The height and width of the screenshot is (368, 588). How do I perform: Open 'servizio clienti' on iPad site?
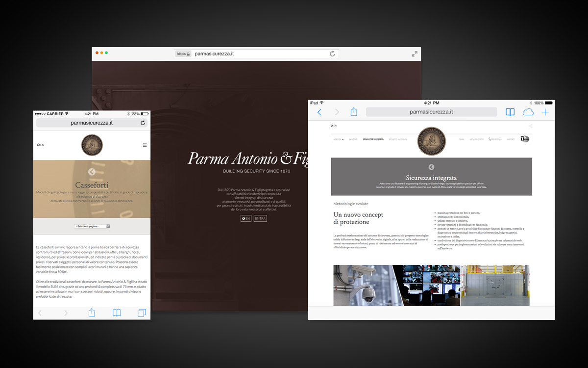point(477,139)
